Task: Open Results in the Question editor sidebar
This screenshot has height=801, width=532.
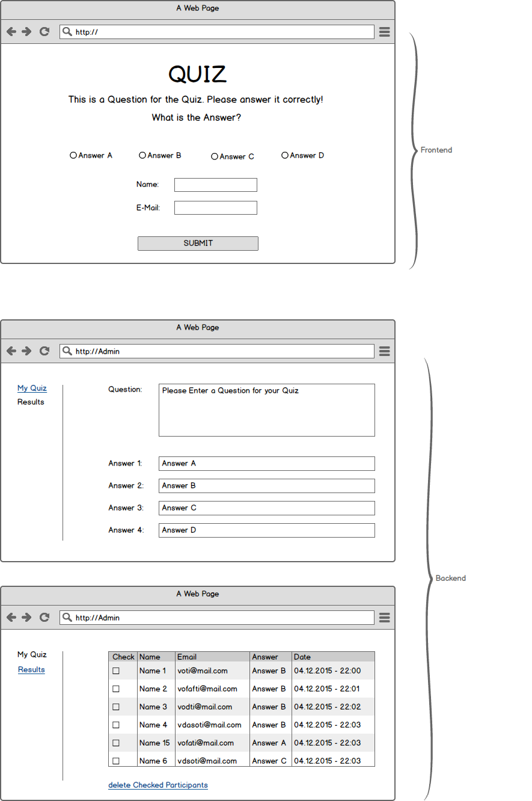Action: [x=31, y=402]
